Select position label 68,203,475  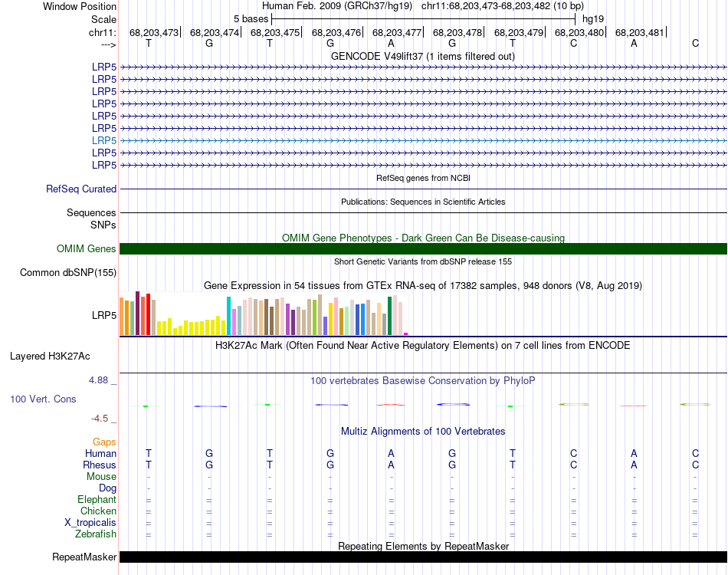point(275,32)
